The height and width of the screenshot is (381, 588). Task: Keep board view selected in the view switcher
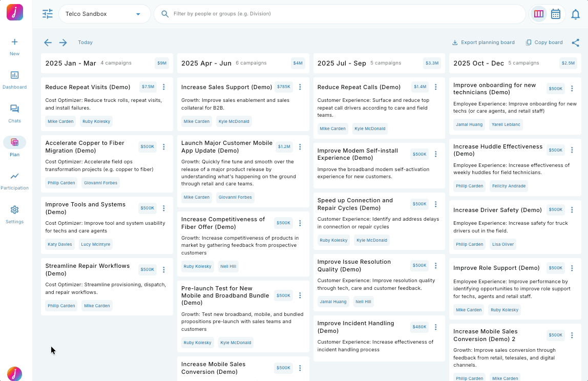point(538,14)
